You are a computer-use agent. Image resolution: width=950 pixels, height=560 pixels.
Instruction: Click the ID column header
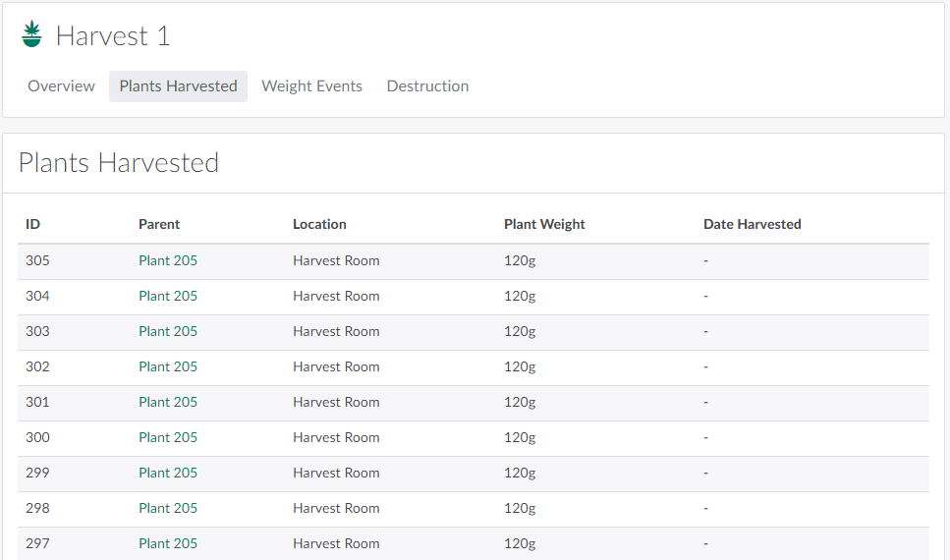(x=32, y=224)
